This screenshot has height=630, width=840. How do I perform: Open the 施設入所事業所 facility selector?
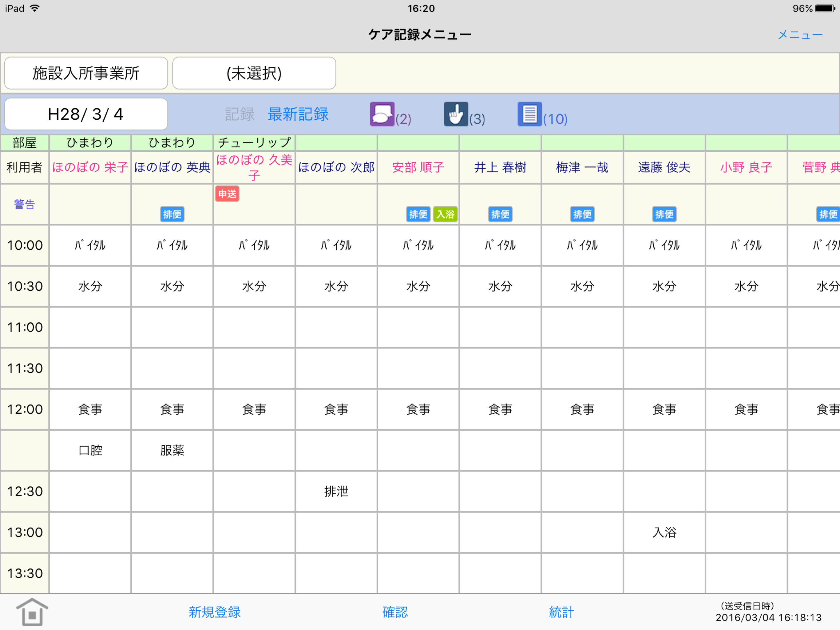pyautogui.click(x=86, y=73)
